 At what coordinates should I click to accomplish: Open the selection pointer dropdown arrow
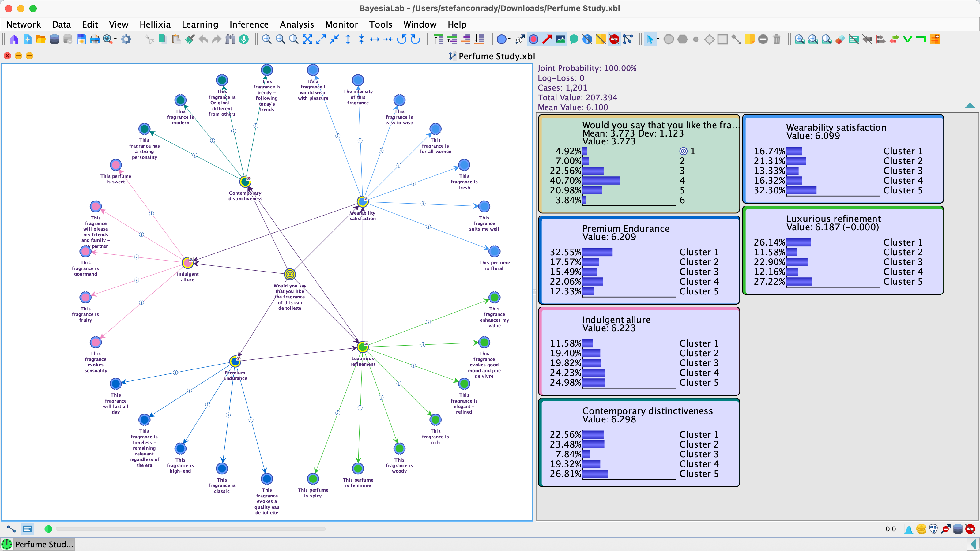(x=658, y=39)
